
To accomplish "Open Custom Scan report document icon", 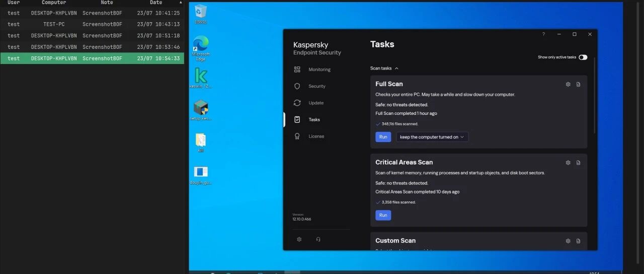I will [578, 241].
